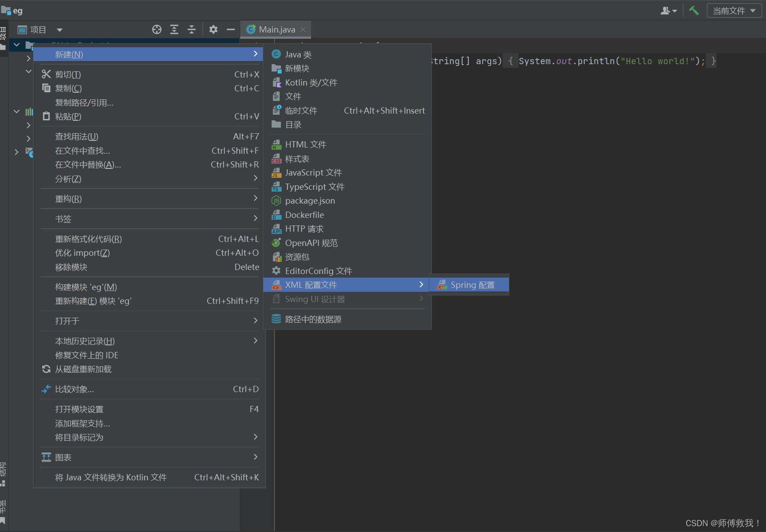This screenshot has height=532, width=766.
Task: Click 优化 import(Z) entry
Action: tap(149, 253)
